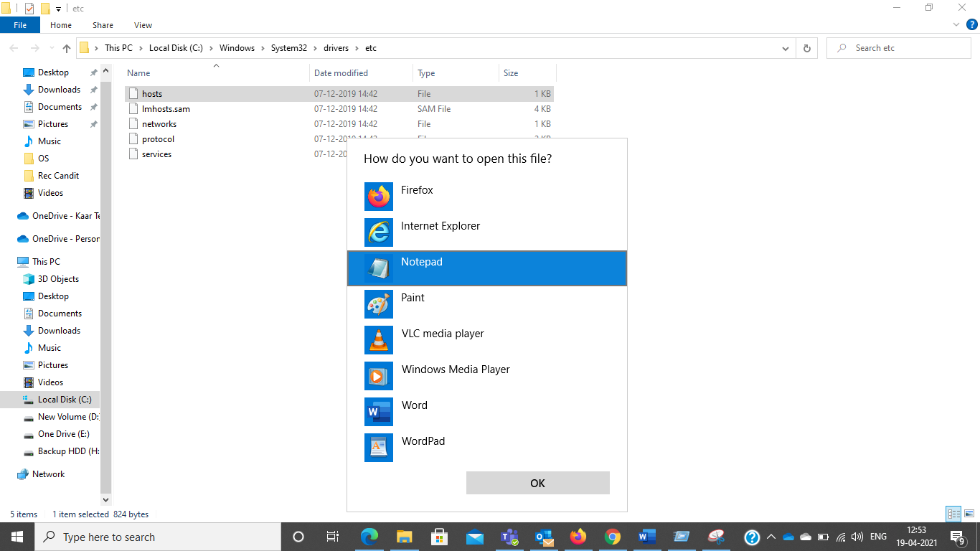
Task: Open the File ribbon tab
Action: pos(20,25)
